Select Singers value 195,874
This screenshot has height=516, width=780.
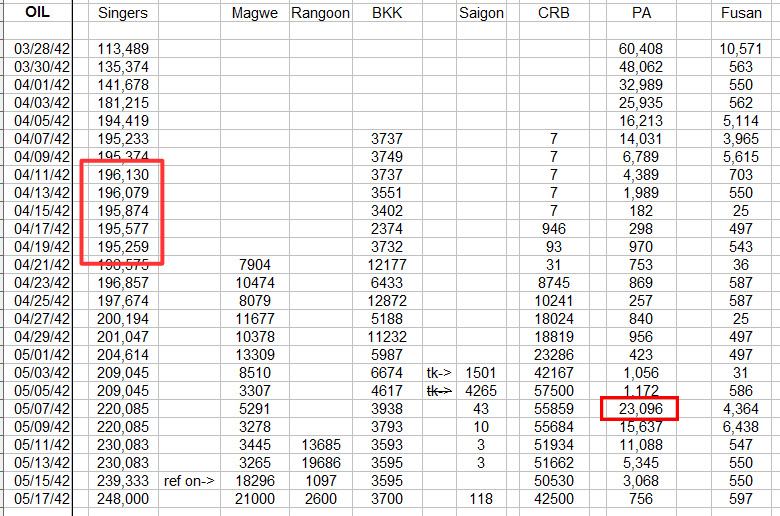pyautogui.click(x=123, y=211)
